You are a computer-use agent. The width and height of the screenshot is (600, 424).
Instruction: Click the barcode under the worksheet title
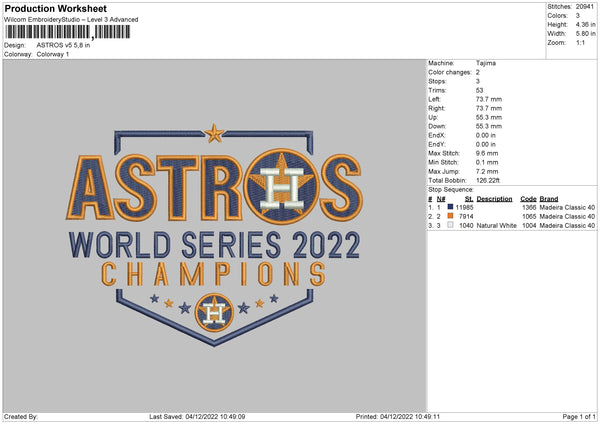pyautogui.click(x=67, y=32)
